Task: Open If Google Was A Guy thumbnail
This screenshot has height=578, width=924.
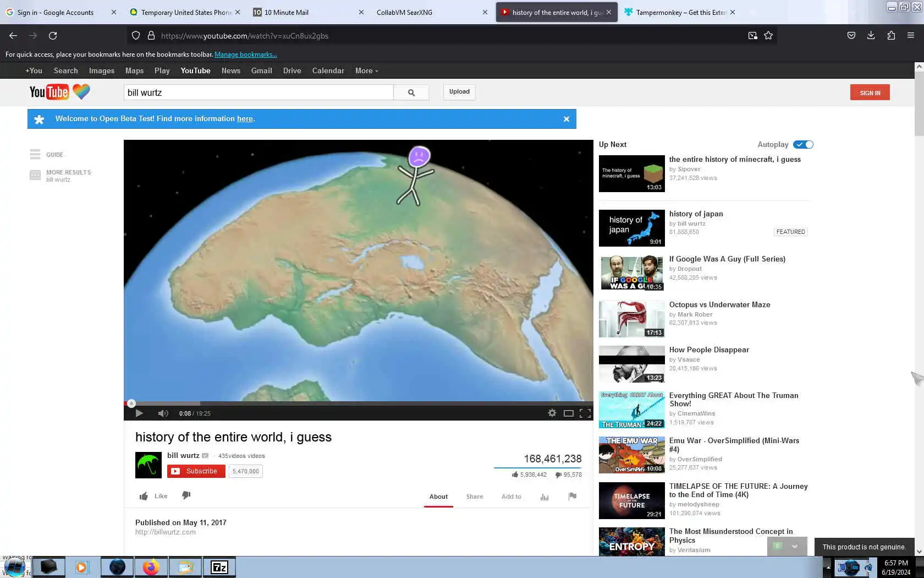Action: [631, 273]
